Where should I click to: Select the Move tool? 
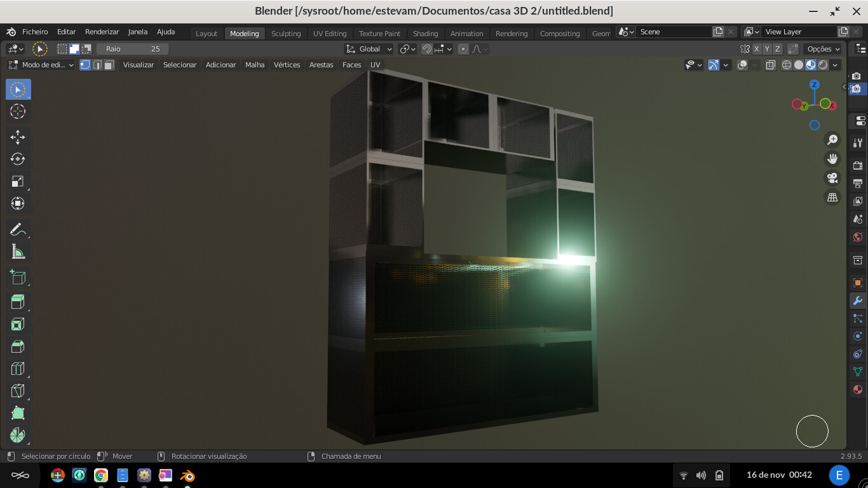18,137
